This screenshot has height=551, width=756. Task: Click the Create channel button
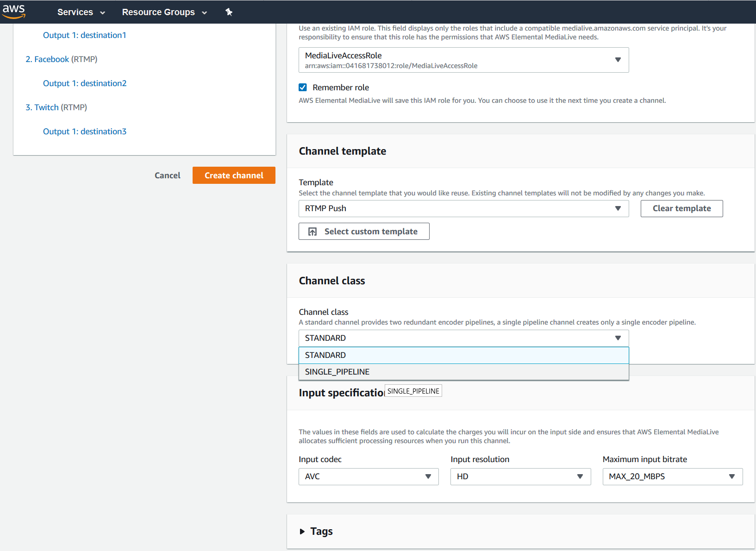[234, 175]
